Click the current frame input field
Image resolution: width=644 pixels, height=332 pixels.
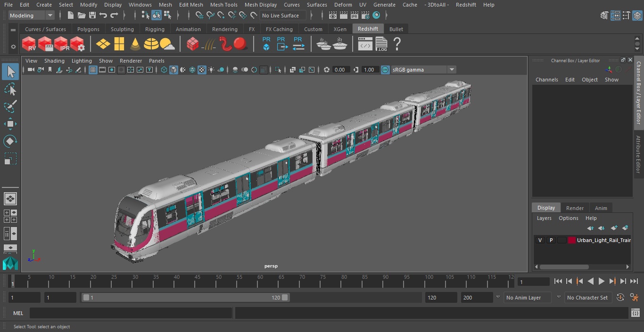point(534,282)
